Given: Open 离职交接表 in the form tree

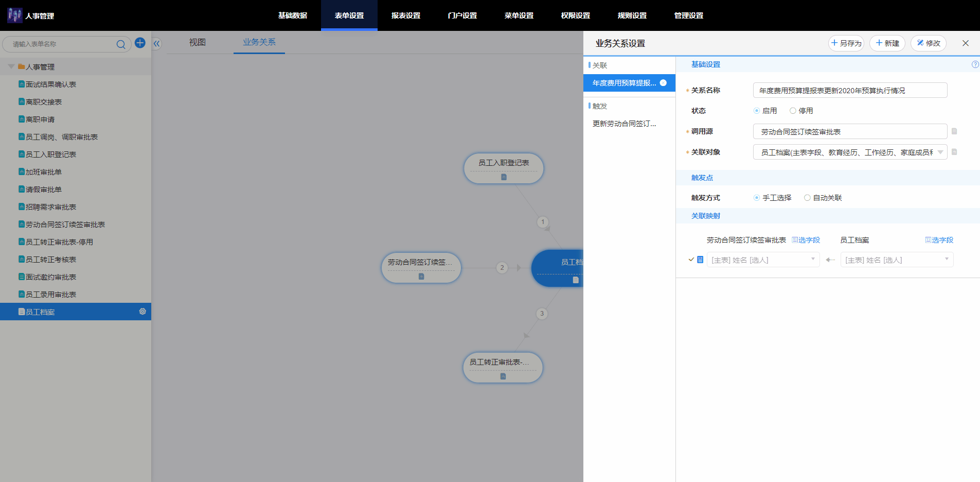Looking at the screenshot, I should pyautogui.click(x=44, y=102).
